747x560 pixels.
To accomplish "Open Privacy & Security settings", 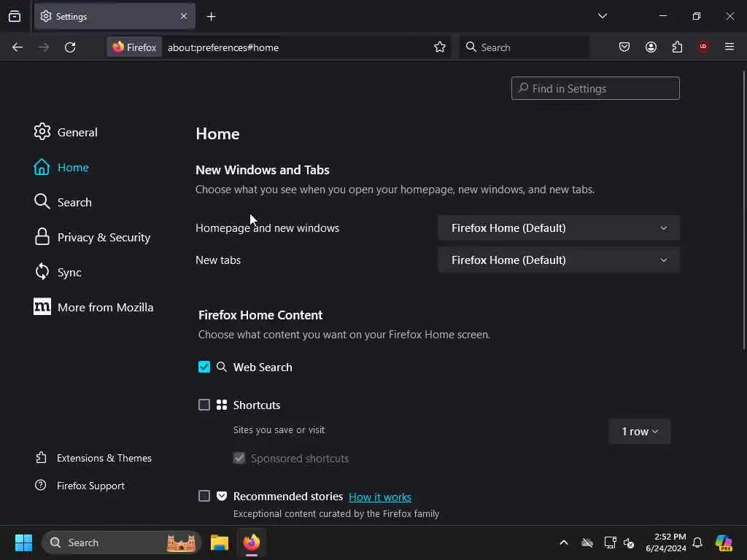I will click(92, 237).
